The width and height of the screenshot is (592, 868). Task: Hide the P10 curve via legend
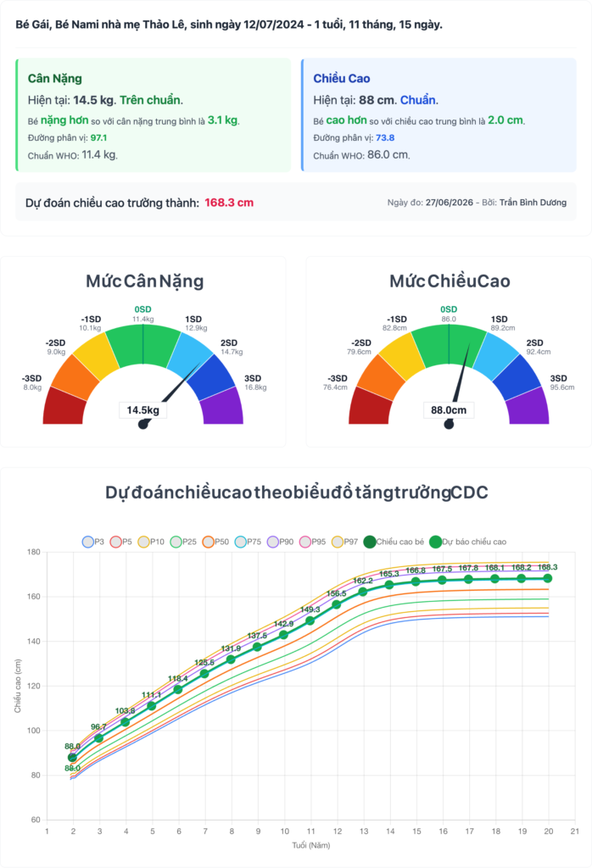point(151,542)
